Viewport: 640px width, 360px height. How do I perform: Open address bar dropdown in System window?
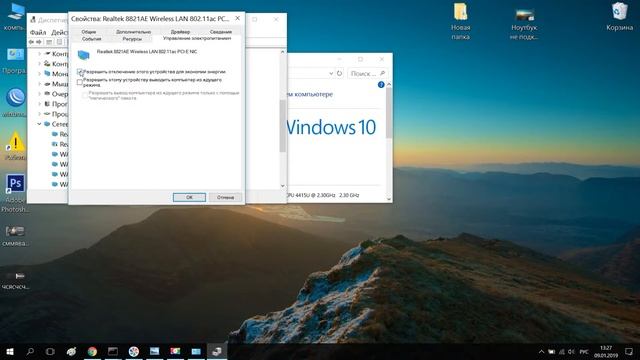pyautogui.click(x=331, y=73)
